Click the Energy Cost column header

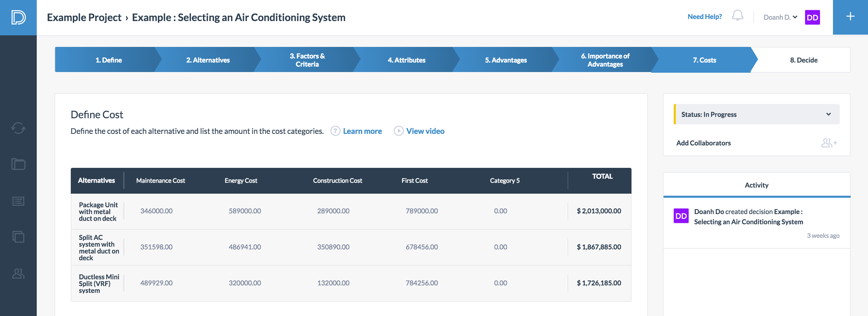[241, 181]
